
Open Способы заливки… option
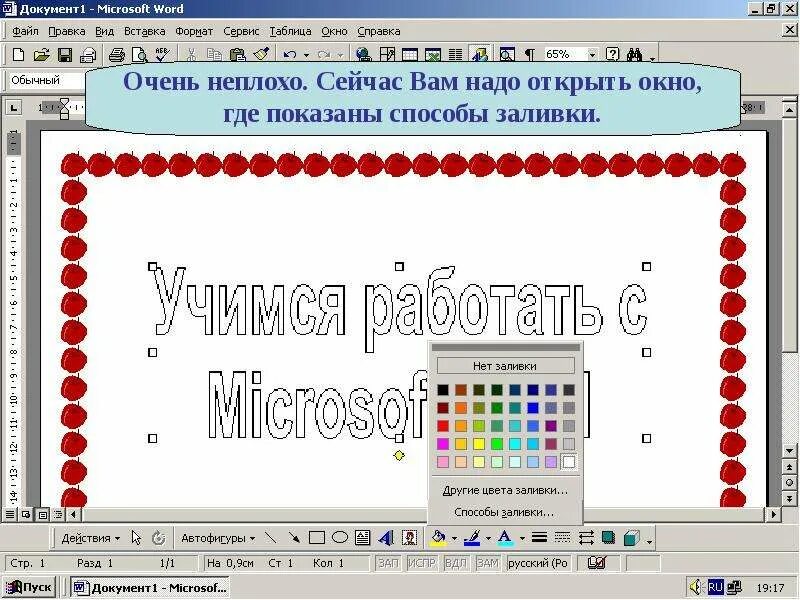point(504,512)
